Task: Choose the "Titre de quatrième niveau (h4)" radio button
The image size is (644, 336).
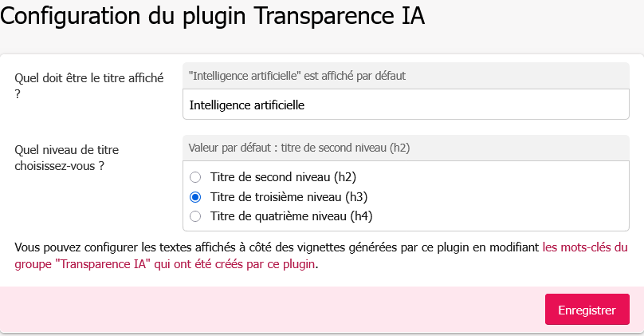Action: click(x=195, y=215)
